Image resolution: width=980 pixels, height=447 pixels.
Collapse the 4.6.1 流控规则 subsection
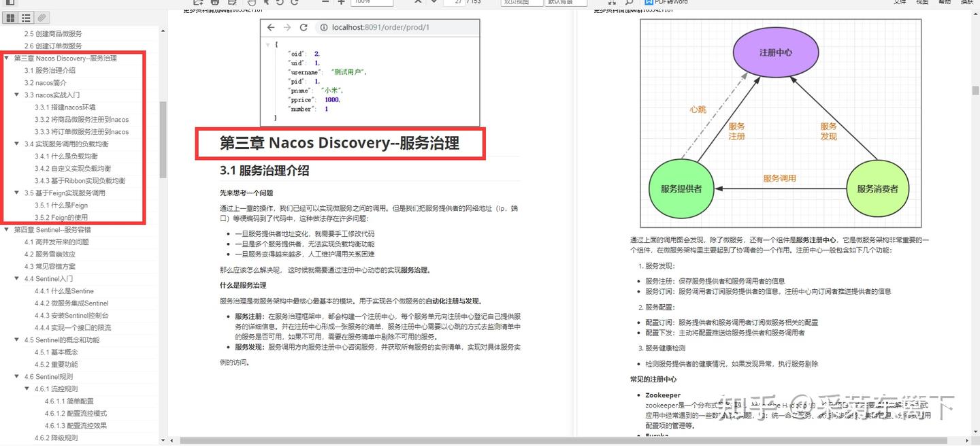(x=27, y=389)
